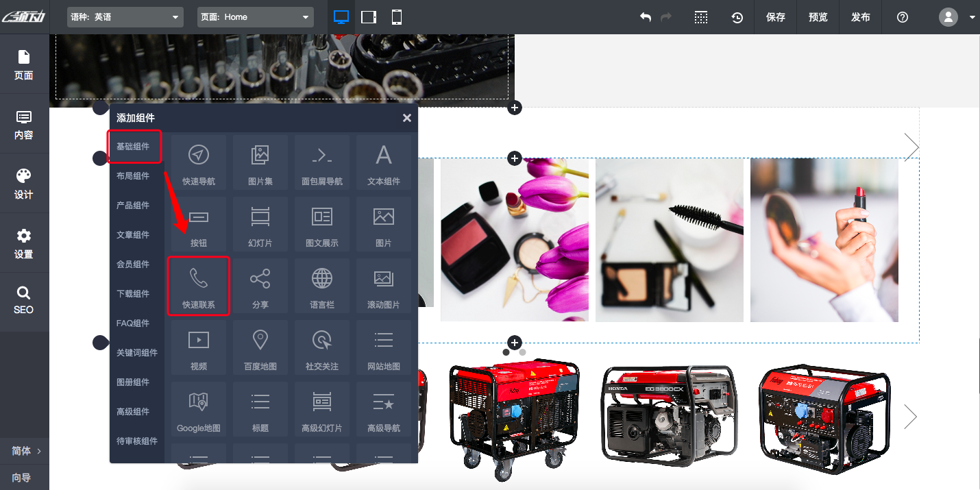Insert the 分享 share component
The image size is (980, 490).
point(260,286)
